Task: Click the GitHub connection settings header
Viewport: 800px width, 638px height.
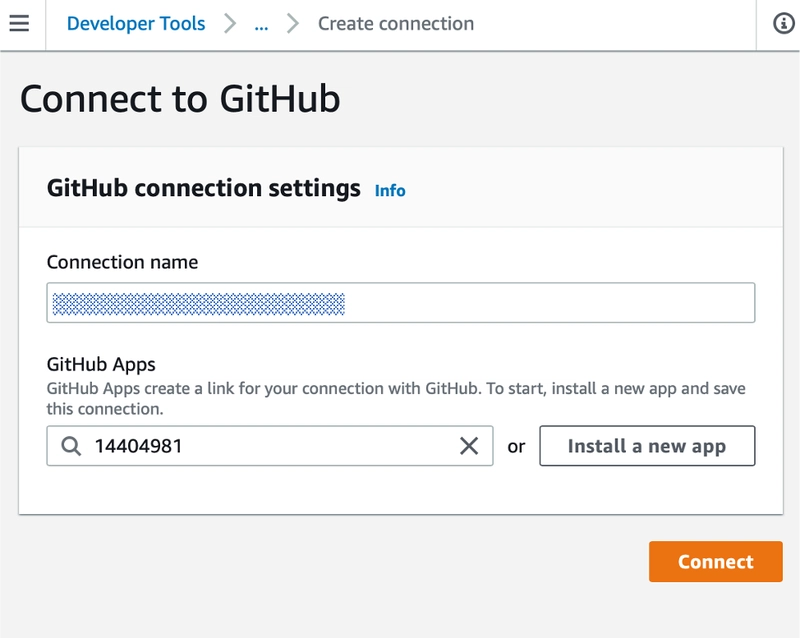Action: pos(204,188)
